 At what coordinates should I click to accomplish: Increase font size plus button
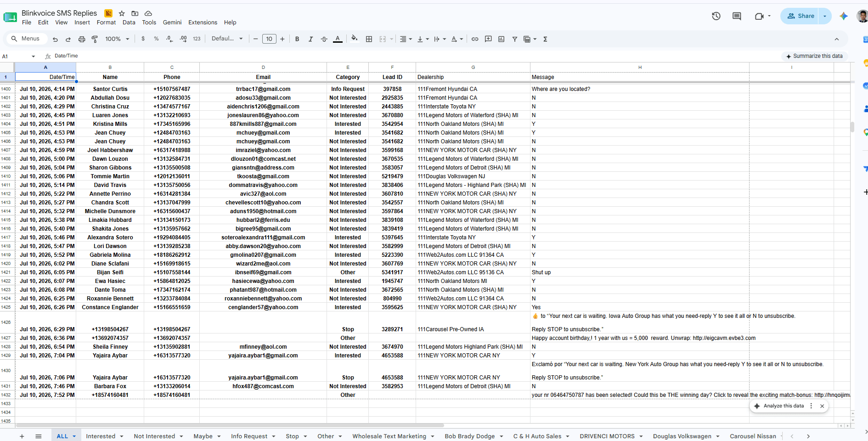282,39
